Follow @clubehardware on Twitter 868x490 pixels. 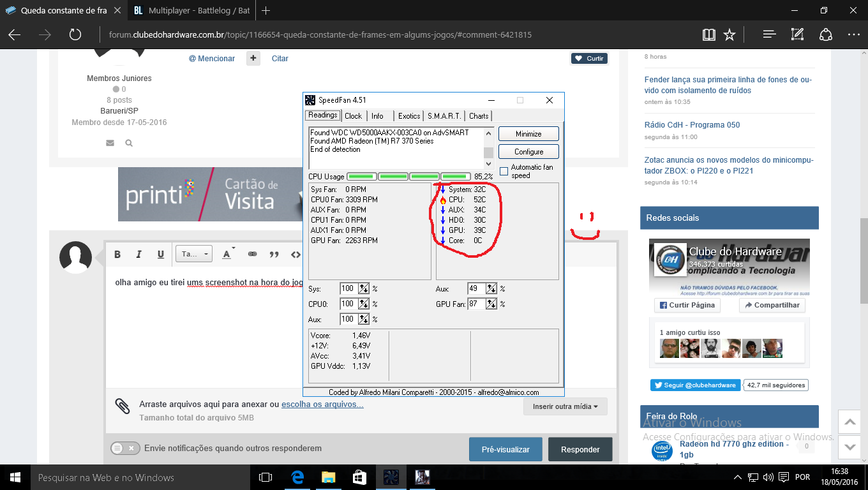(x=696, y=385)
